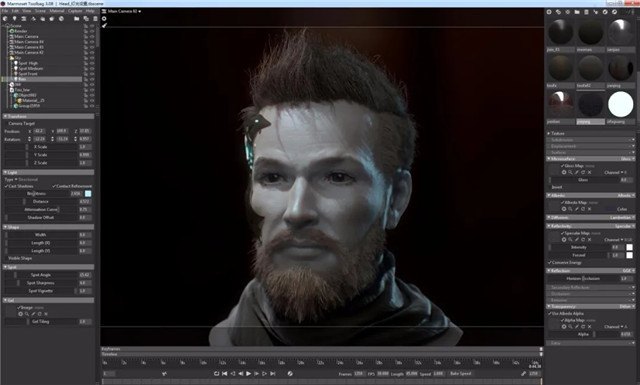Viewport: 640px width, 385px height.
Task: Toggle visibility eye of Spot High light
Action: [x=92, y=63]
